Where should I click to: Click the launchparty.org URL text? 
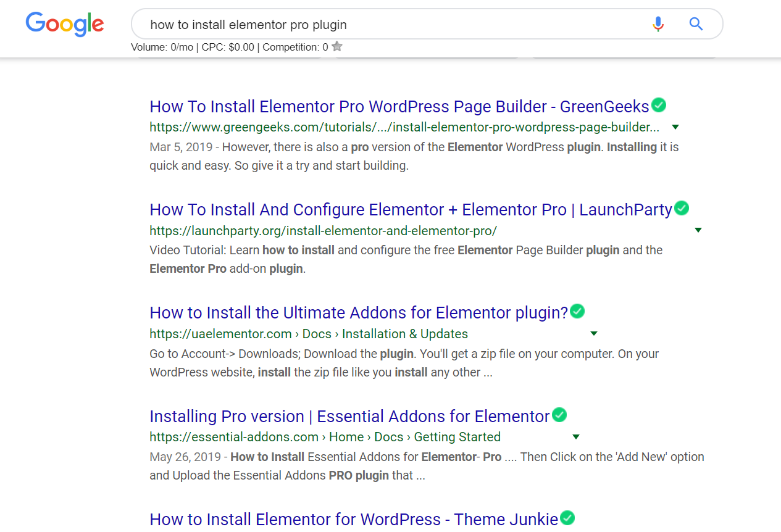tap(323, 231)
